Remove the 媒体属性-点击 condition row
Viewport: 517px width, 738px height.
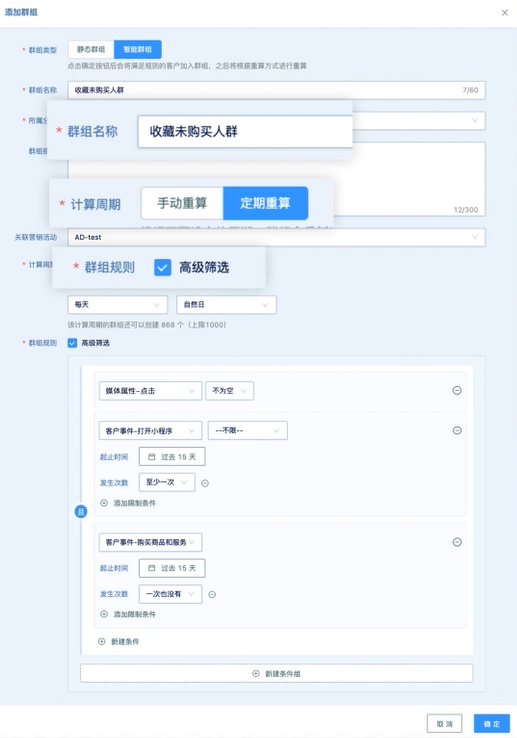457,390
